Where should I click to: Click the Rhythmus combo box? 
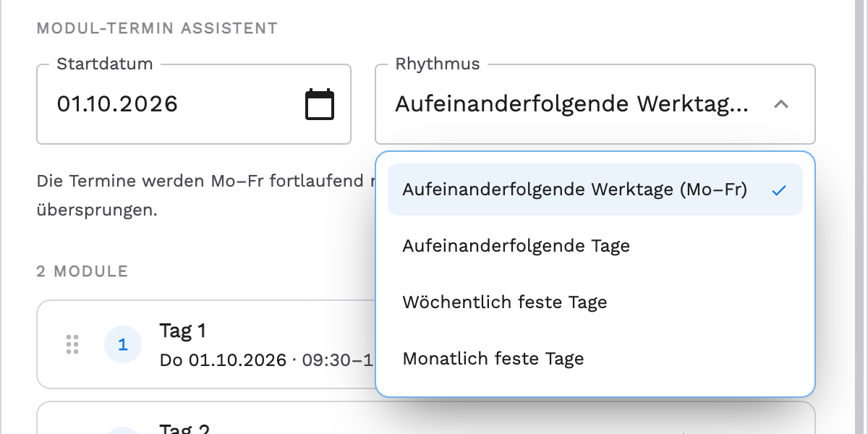click(595, 104)
